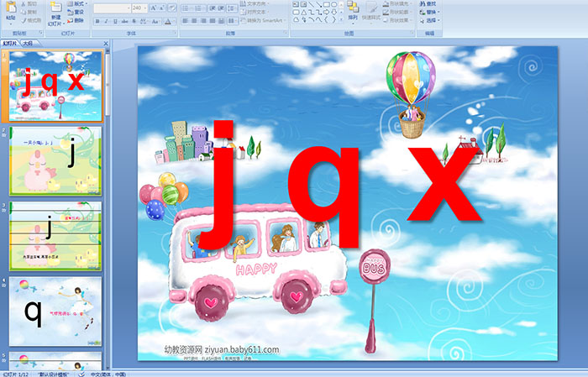Open the Layout (版式) dropdown

click(x=77, y=3)
